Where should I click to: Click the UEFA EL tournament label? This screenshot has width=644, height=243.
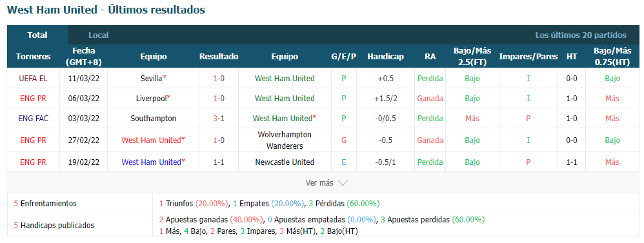click(x=34, y=79)
